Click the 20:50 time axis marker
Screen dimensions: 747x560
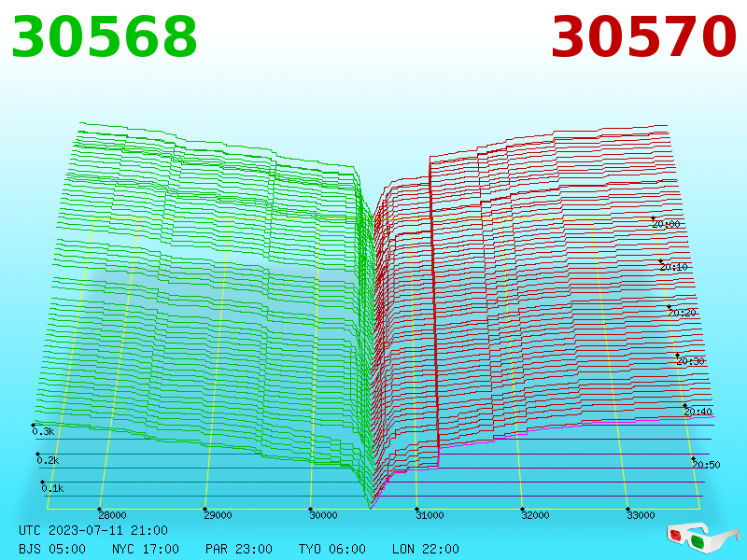point(706,465)
